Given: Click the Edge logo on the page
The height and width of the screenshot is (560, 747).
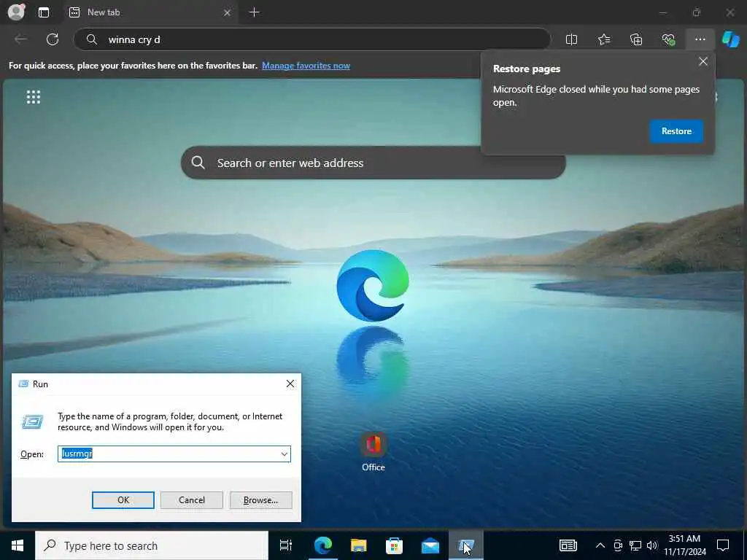Looking at the screenshot, I should (x=373, y=285).
